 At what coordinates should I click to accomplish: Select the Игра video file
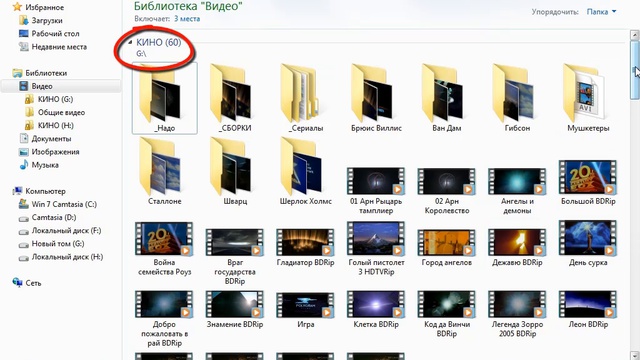(306, 309)
